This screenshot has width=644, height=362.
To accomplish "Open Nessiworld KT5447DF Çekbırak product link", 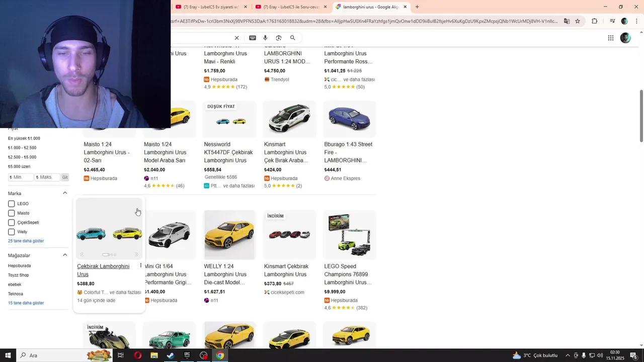I will tap(228, 152).
